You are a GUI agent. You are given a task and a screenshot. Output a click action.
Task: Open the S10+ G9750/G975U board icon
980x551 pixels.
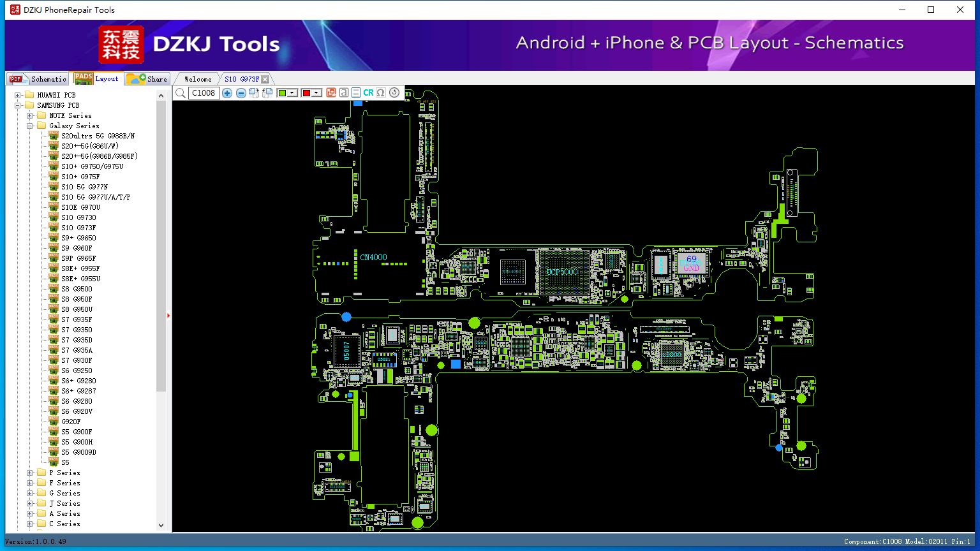pyautogui.click(x=54, y=166)
